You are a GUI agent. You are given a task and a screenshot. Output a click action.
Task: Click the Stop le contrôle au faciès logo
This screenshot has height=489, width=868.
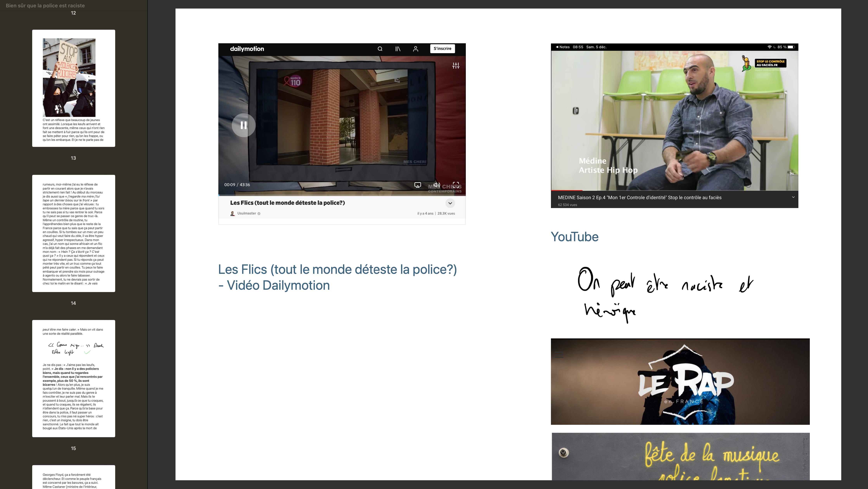pyautogui.click(x=764, y=63)
